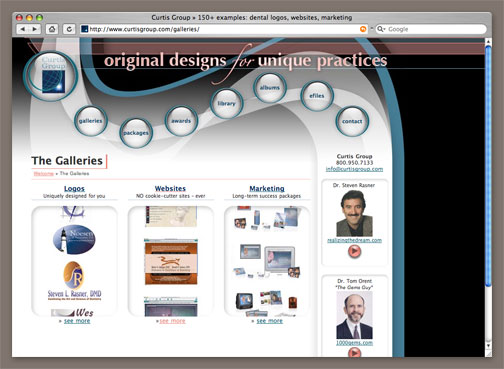The width and height of the screenshot is (504, 369).
Task: Open the awards bubble menu
Action: coord(181,121)
